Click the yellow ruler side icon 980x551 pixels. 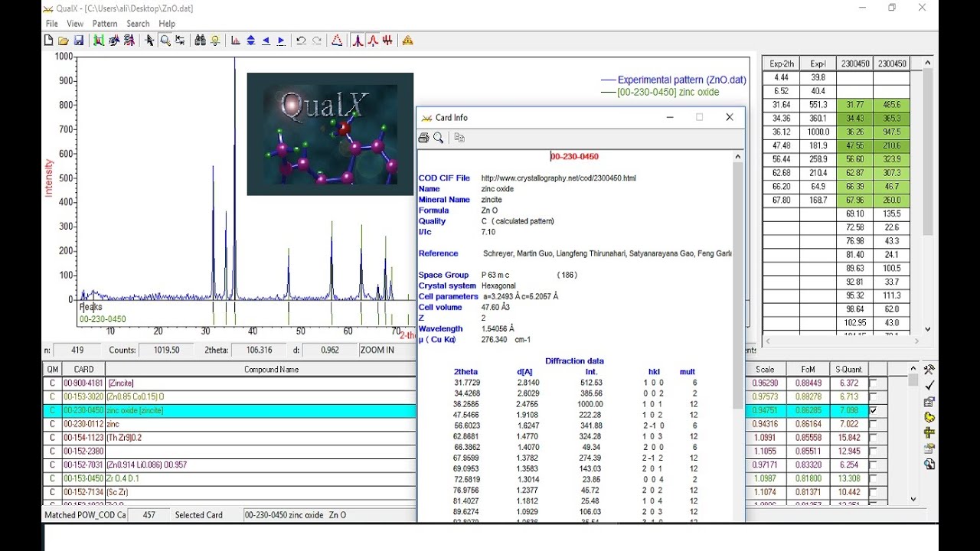click(x=929, y=433)
